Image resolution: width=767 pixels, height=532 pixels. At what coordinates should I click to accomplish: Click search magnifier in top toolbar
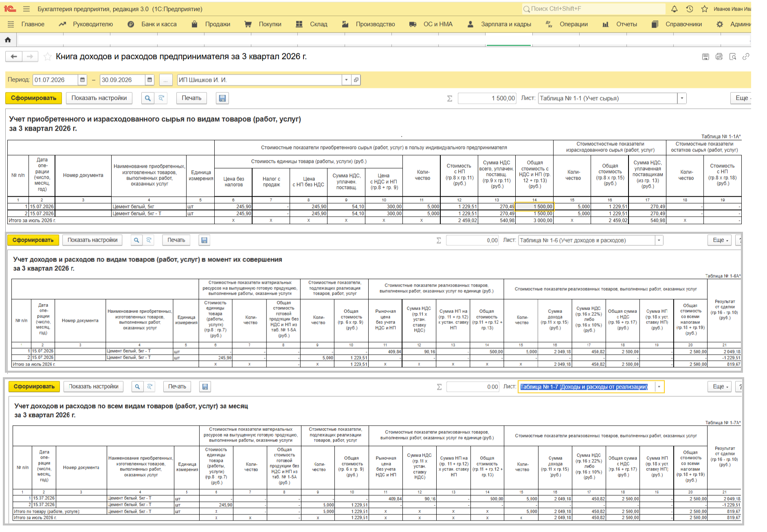[x=148, y=98]
